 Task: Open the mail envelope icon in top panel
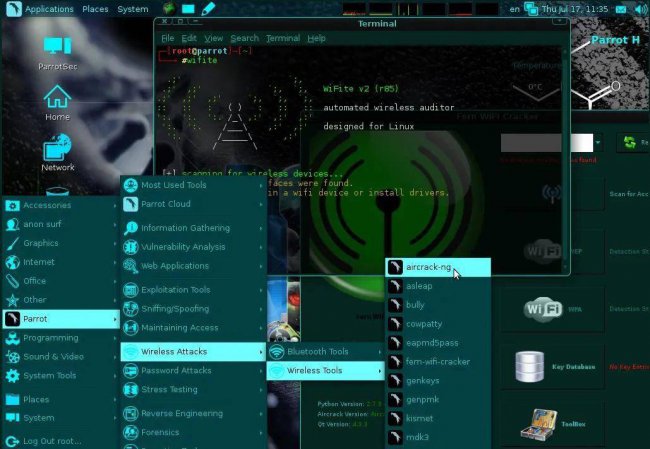click(621, 9)
